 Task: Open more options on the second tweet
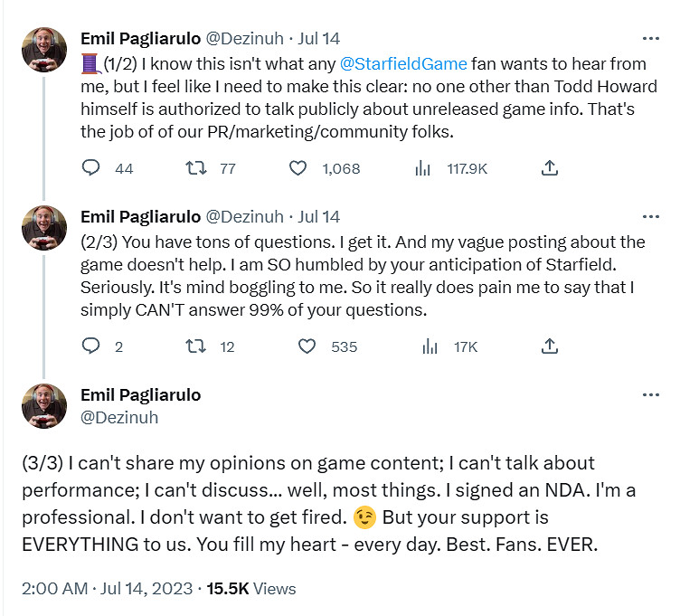point(650,217)
